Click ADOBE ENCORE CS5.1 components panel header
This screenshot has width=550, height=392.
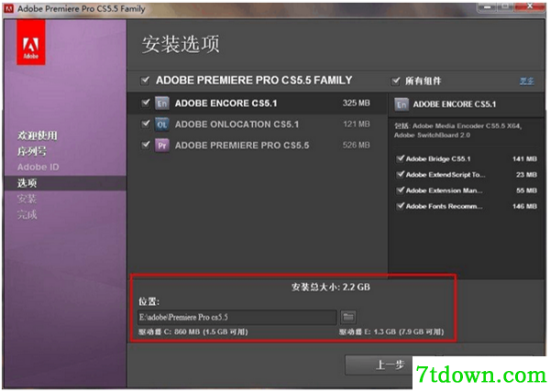[x=455, y=104]
